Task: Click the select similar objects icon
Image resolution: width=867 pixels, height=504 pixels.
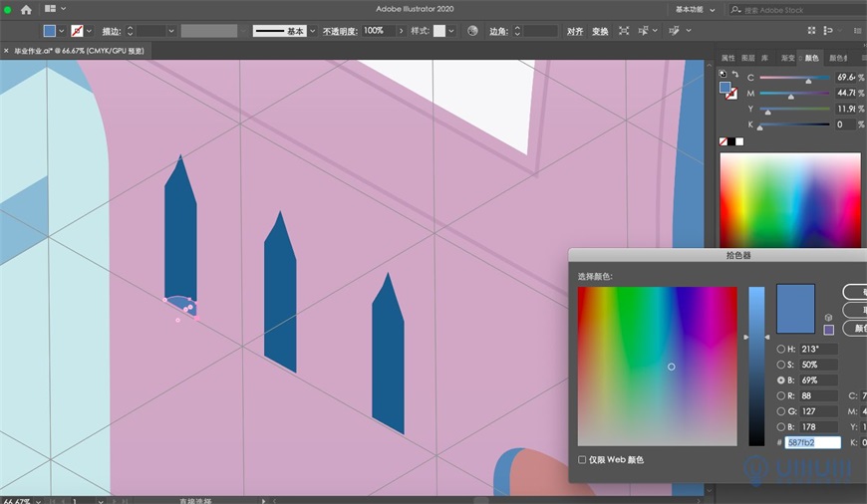Action: [643, 31]
